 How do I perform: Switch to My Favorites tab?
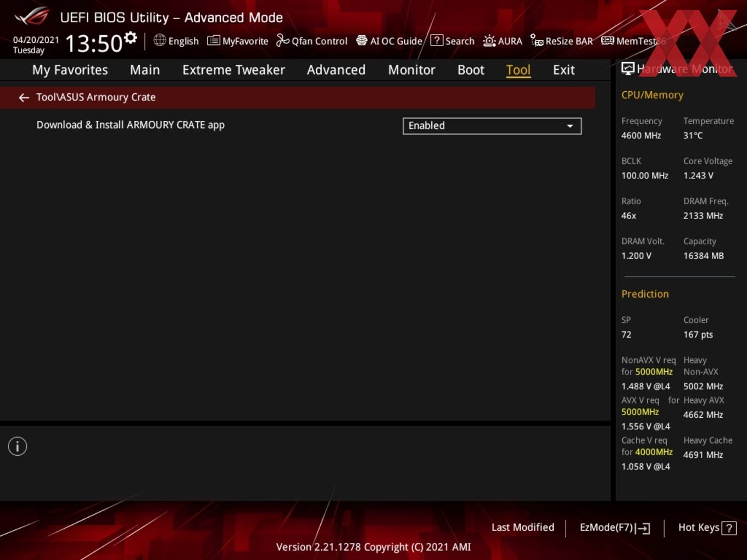point(70,70)
